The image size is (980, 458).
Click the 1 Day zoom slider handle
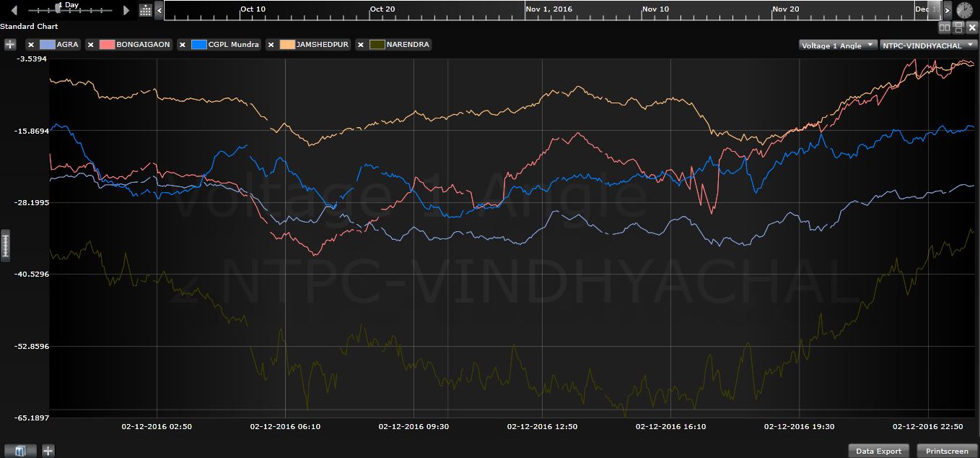point(59,9)
